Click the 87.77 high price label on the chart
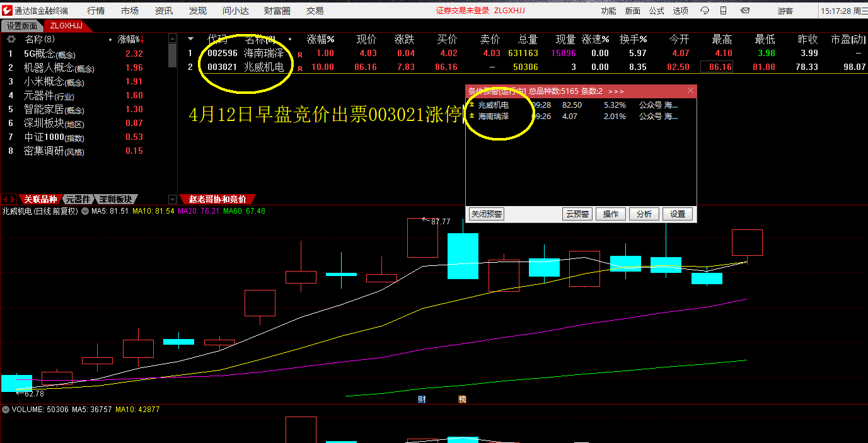 [x=441, y=221]
